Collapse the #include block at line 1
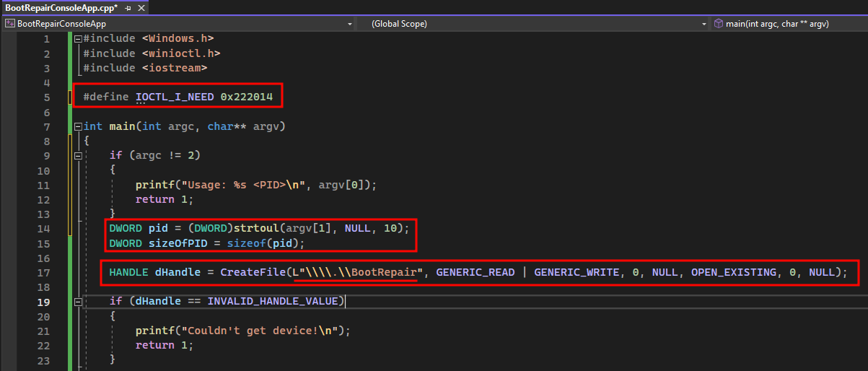 click(x=78, y=39)
